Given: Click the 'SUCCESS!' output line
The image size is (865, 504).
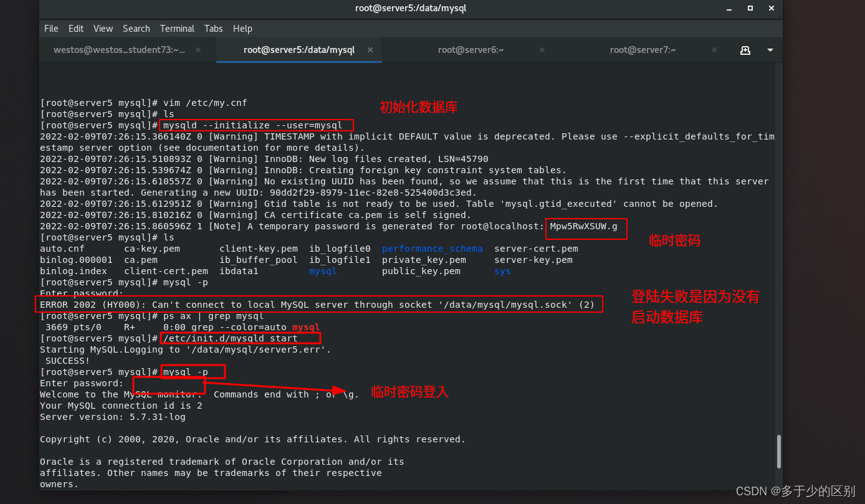Looking at the screenshot, I should tap(67, 361).
